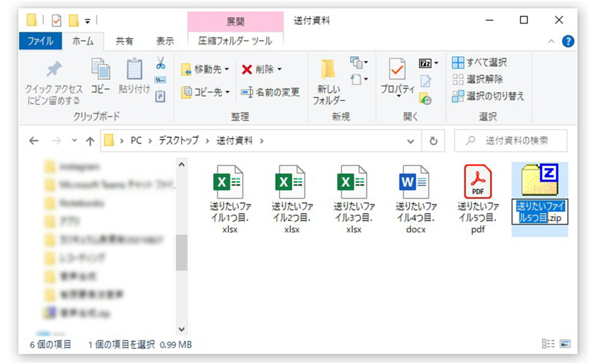Open the 移動先 (Move to) menu
Viewport: 595px width, 364px height.
click(205, 70)
